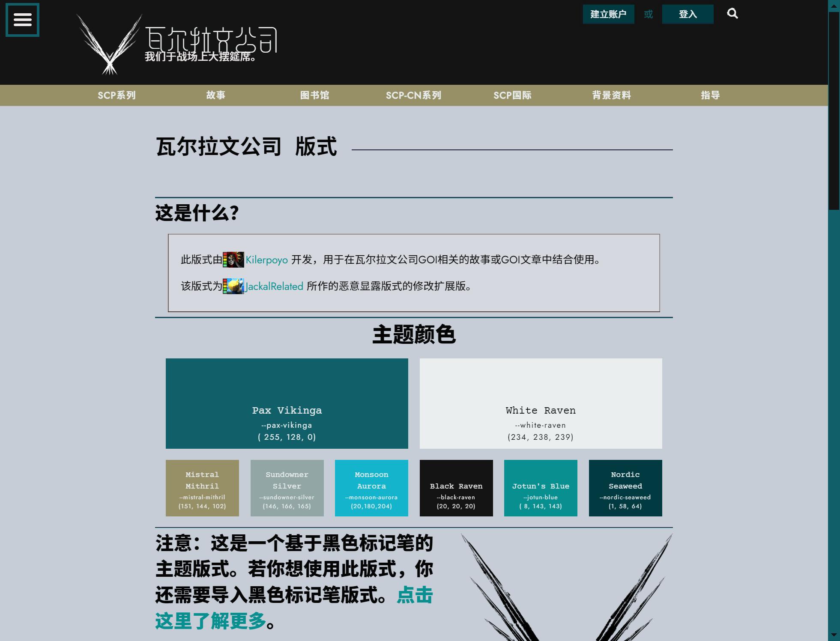Click the scrollbar down arrow

tap(834, 635)
